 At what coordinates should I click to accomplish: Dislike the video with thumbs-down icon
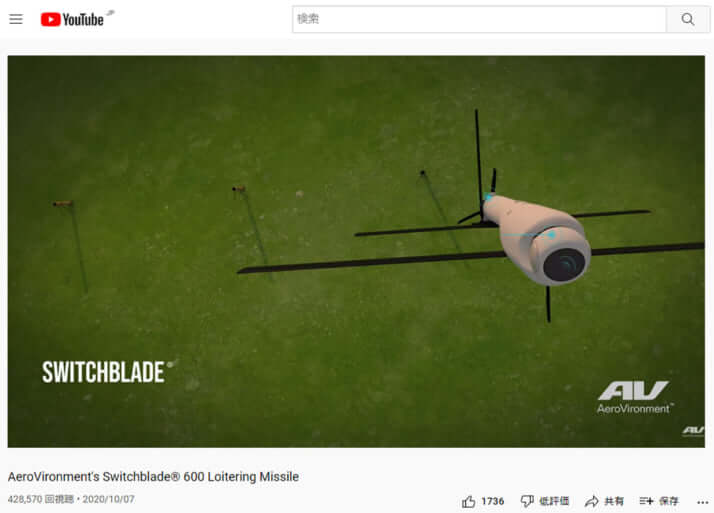[x=527, y=502]
